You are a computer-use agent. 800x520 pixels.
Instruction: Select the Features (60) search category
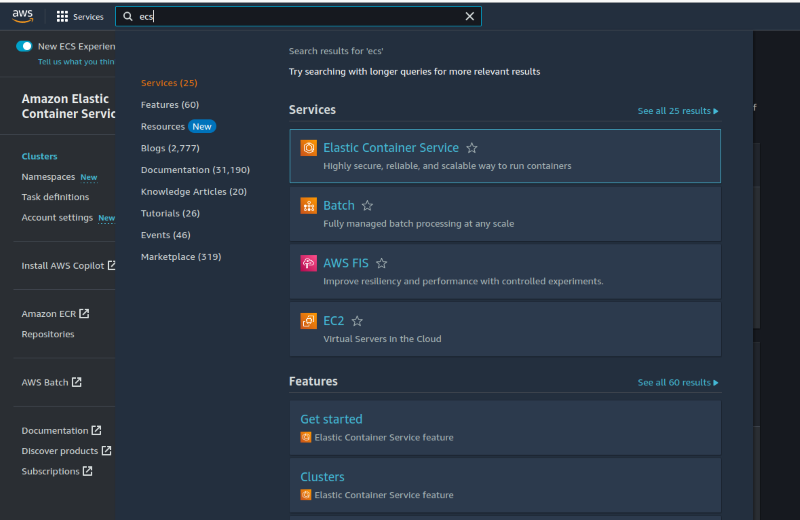click(170, 105)
